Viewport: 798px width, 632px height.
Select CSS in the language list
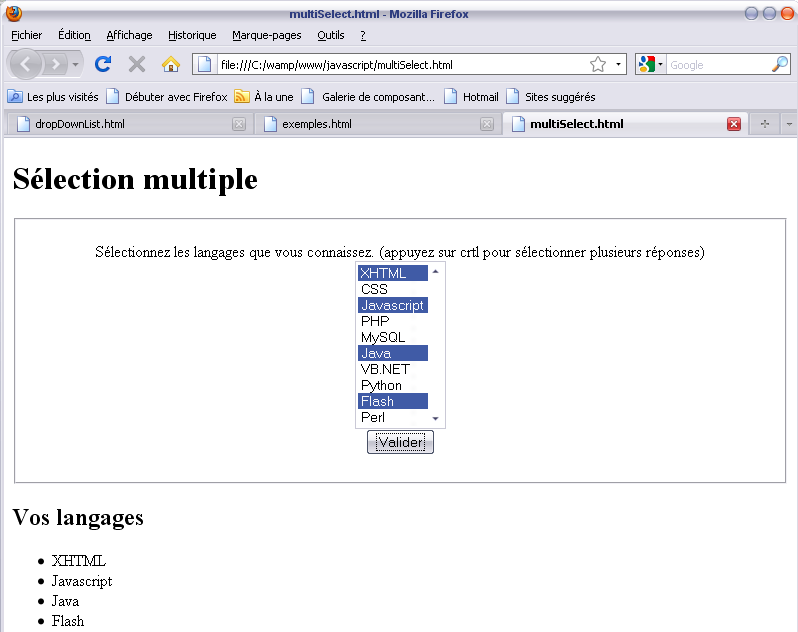tap(392, 289)
